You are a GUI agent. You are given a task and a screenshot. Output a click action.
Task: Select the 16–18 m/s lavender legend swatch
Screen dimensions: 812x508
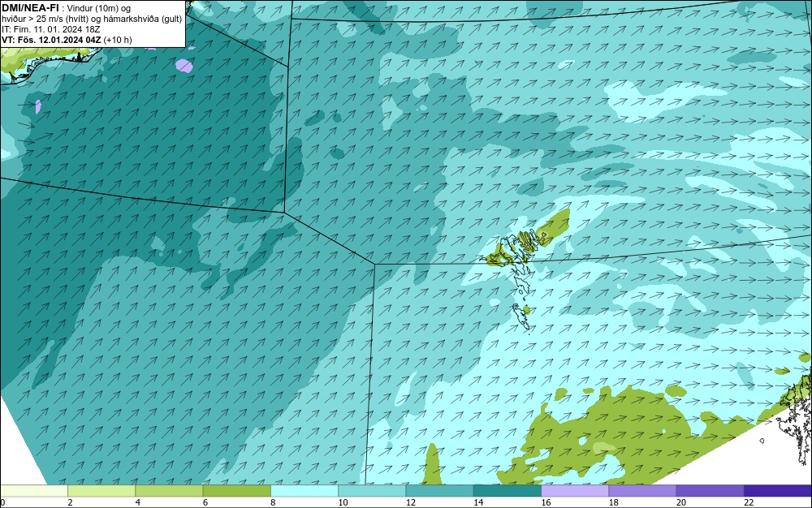(x=575, y=490)
